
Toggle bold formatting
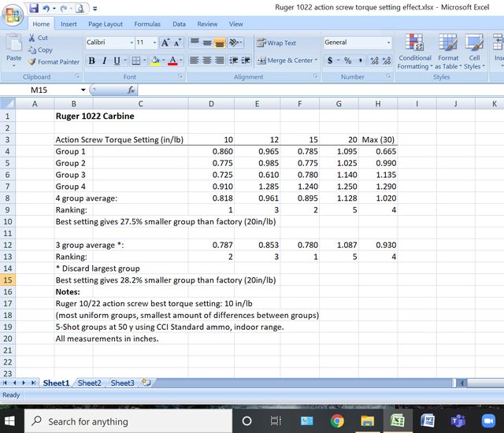(x=91, y=61)
